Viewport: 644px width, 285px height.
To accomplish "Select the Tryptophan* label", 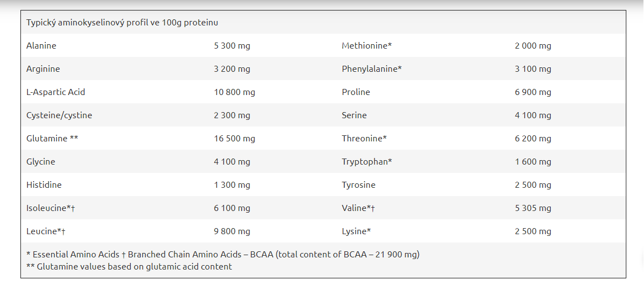I will pyautogui.click(x=367, y=162).
